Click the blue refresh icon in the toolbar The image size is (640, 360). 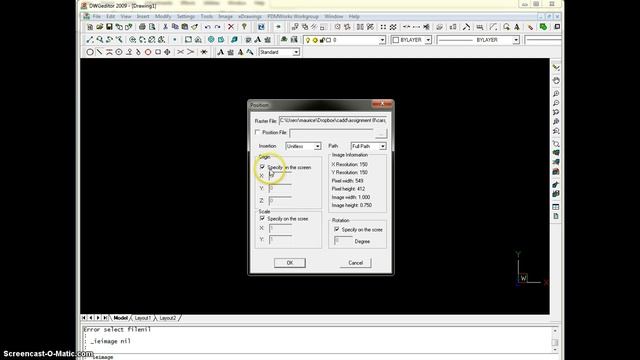(x=261, y=27)
